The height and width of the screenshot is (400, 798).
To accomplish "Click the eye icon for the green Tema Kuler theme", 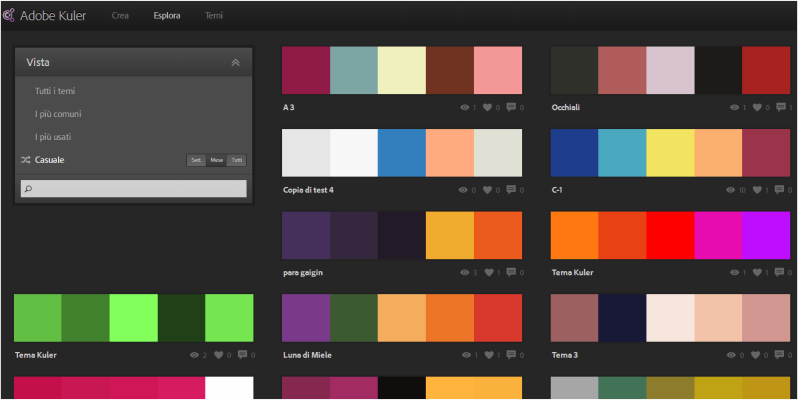I will point(194,355).
